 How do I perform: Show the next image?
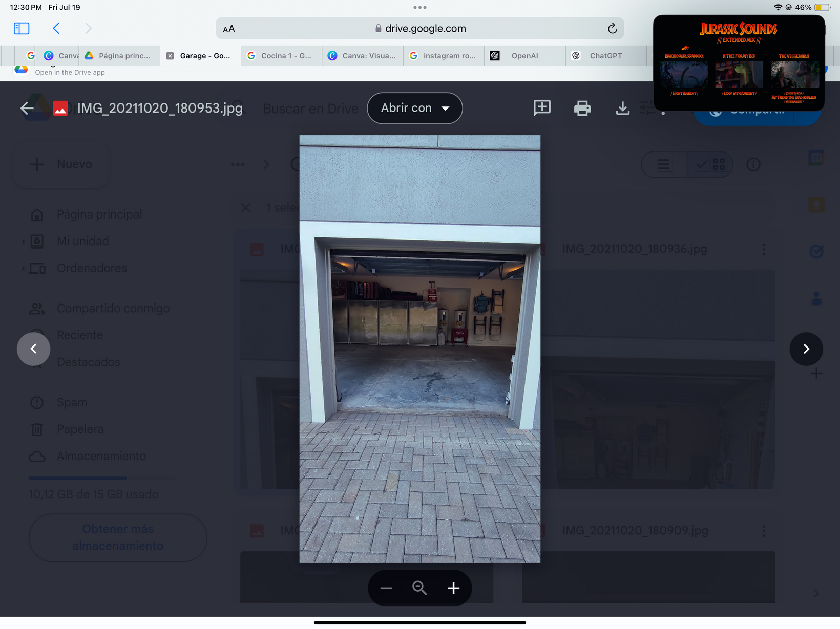tap(806, 349)
